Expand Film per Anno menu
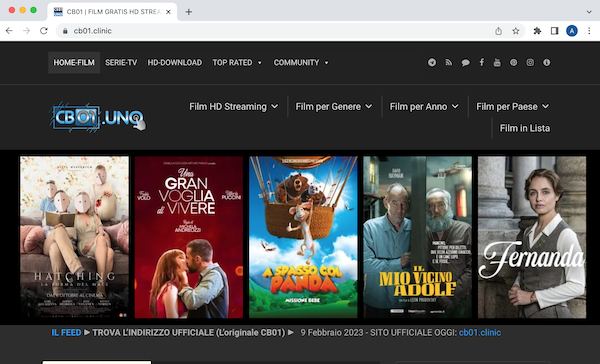 click(424, 106)
